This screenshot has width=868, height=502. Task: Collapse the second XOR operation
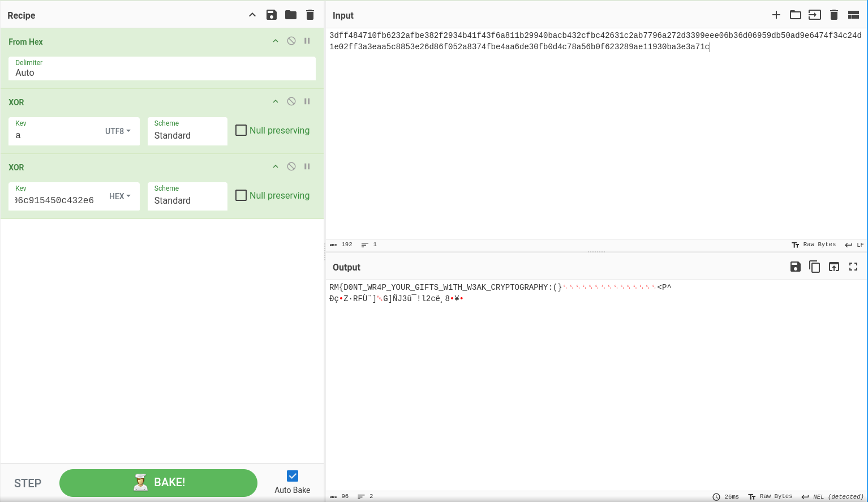click(x=276, y=166)
